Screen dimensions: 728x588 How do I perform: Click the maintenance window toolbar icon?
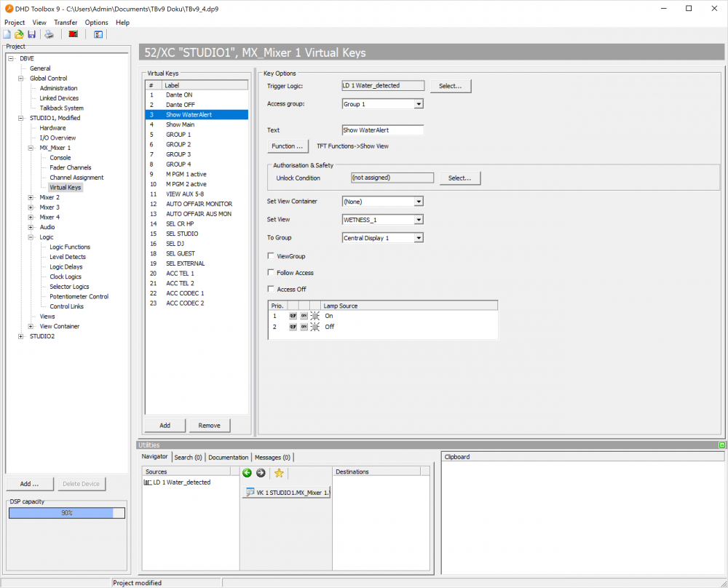tap(98, 34)
